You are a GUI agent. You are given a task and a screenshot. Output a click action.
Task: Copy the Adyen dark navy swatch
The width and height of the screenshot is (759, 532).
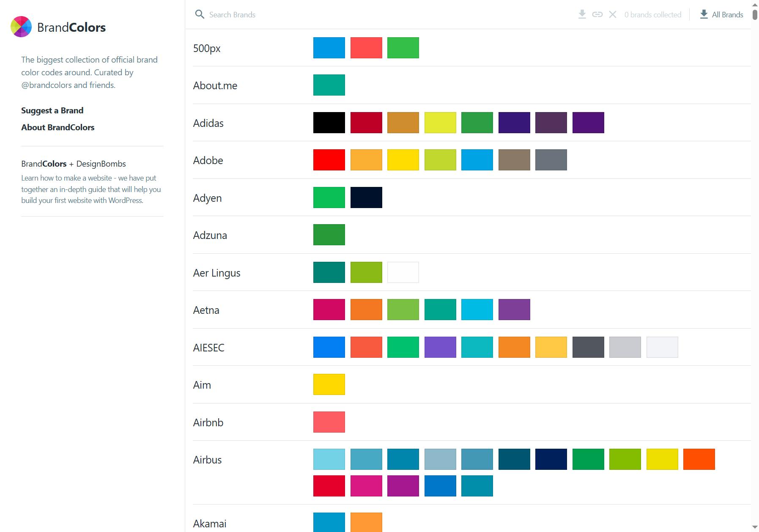[x=366, y=197]
